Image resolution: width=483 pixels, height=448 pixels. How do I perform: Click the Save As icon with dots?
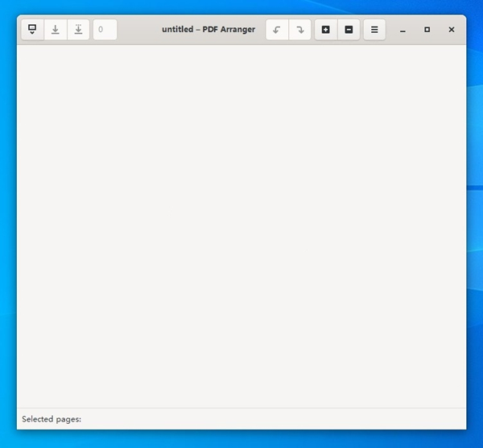tap(78, 30)
